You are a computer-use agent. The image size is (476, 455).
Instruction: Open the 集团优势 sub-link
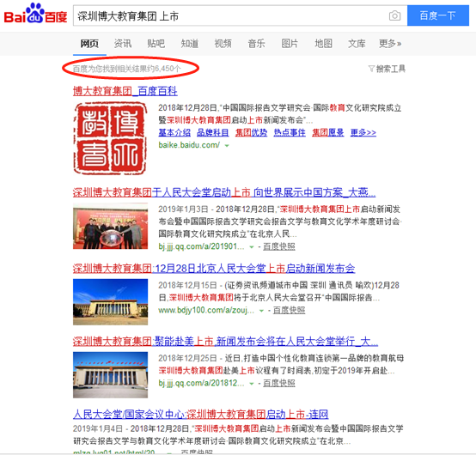click(x=251, y=132)
